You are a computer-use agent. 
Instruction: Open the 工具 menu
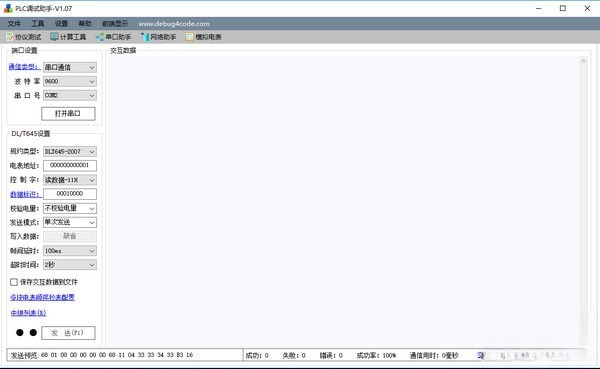tap(38, 24)
